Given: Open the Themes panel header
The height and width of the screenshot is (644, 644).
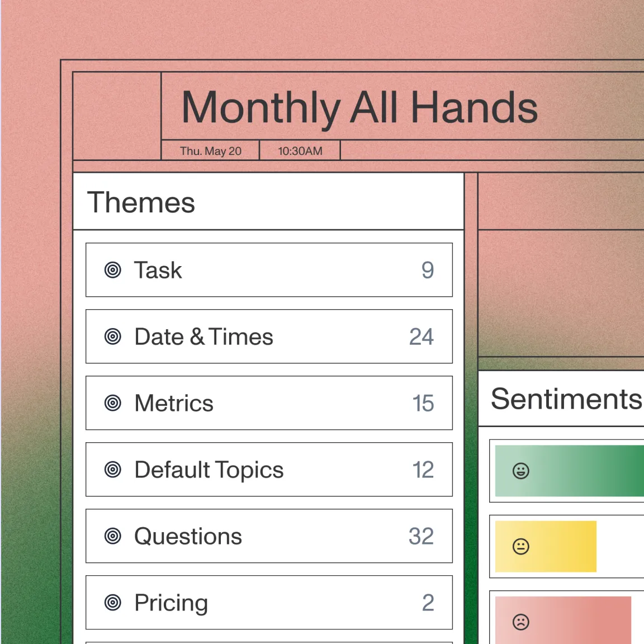Looking at the screenshot, I should [x=141, y=202].
